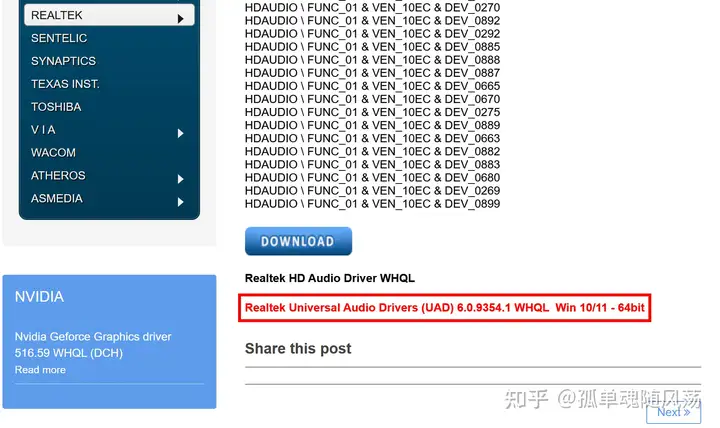720x428 pixels.
Task: Open the V I A menu entry
Action: point(43,130)
